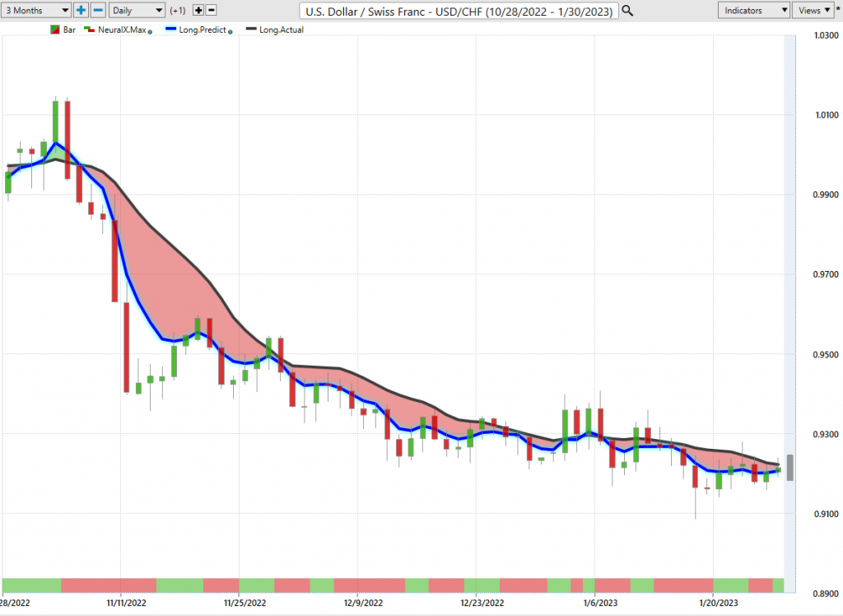Click the NeuralX.Max legend icon

click(x=89, y=30)
